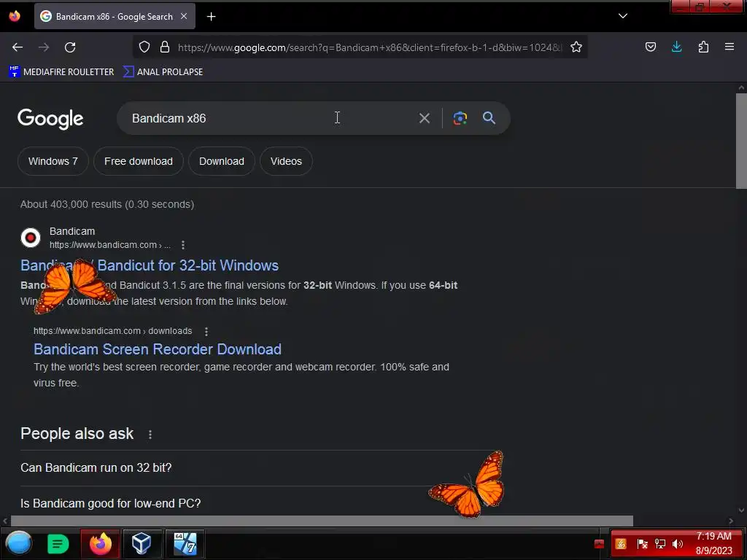The image size is (747, 560).
Task: Open the Action Center flag icon
Action: [x=642, y=544]
